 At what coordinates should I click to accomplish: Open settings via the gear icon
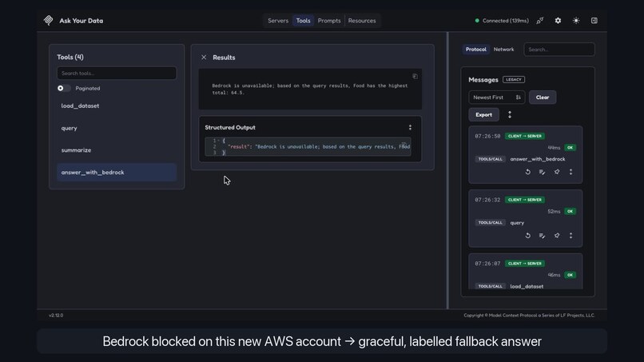pos(558,21)
